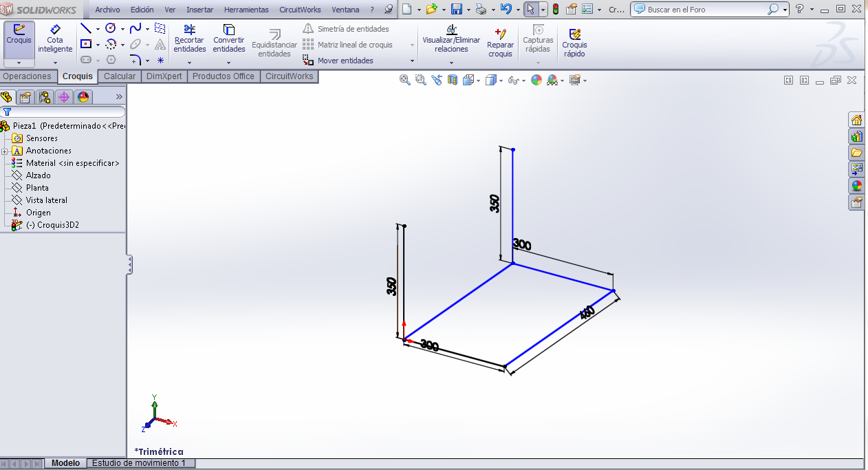The height and width of the screenshot is (470, 868).
Task: Select the Circle sketch tool
Action: [x=111, y=28]
